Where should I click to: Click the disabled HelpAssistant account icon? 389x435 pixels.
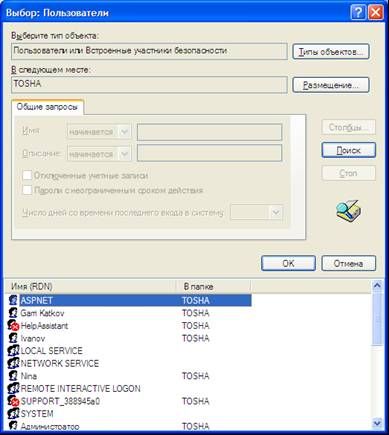tap(13, 326)
